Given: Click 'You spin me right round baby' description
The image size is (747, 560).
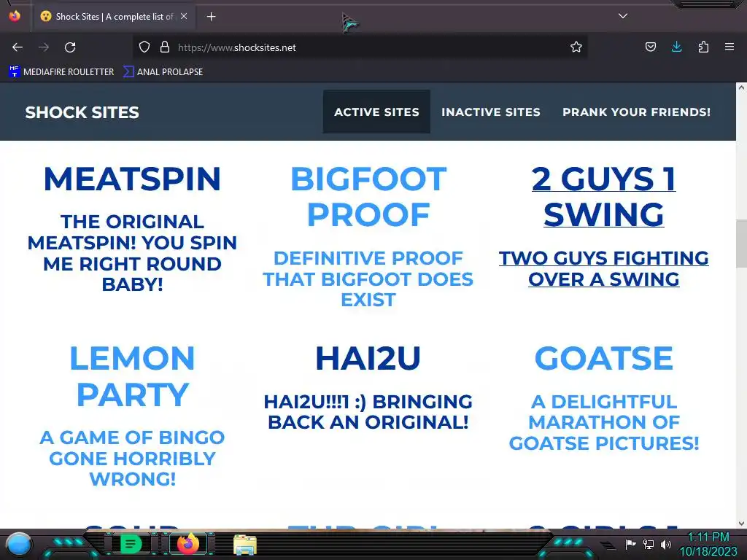Looking at the screenshot, I should pyautogui.click(x=132, y=253).
